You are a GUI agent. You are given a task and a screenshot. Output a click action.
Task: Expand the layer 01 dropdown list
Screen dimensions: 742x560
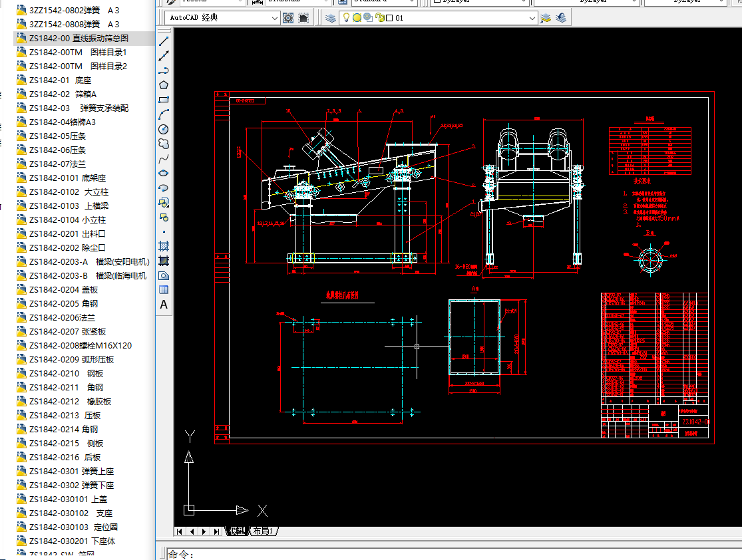[532, 18]
